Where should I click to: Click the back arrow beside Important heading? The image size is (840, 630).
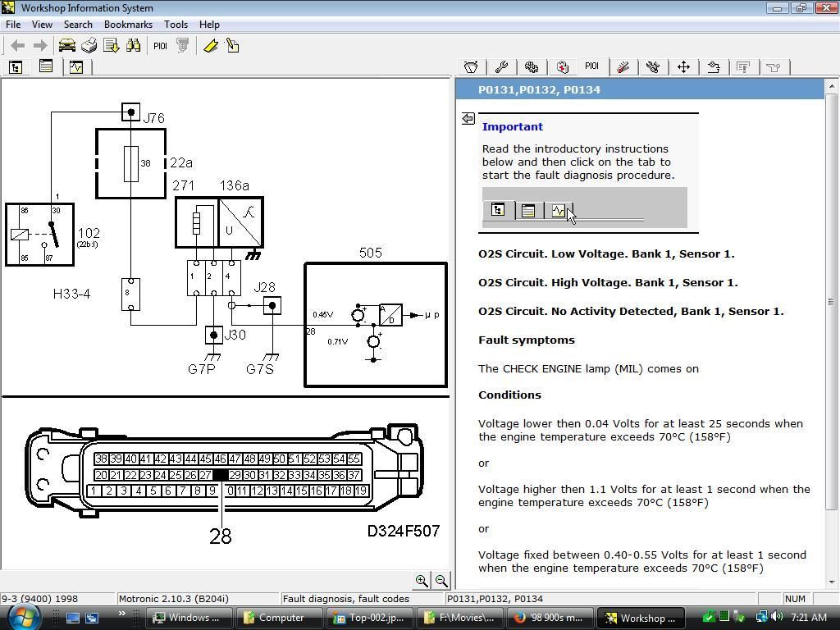point(468,118)
